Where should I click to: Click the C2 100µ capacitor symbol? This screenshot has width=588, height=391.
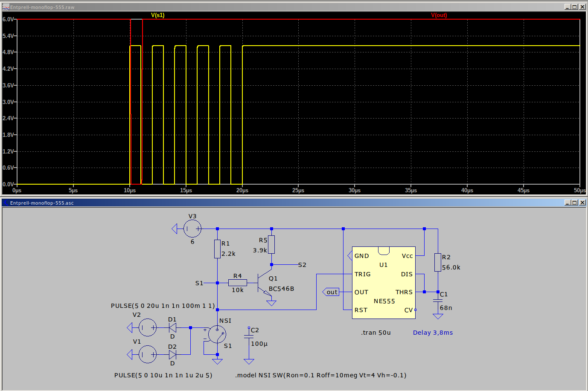point(249,337)
